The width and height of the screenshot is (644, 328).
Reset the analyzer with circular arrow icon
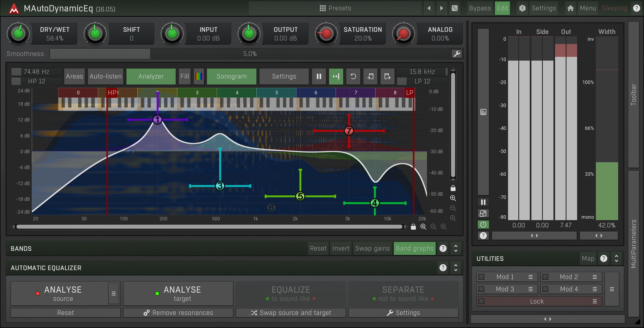353,76
